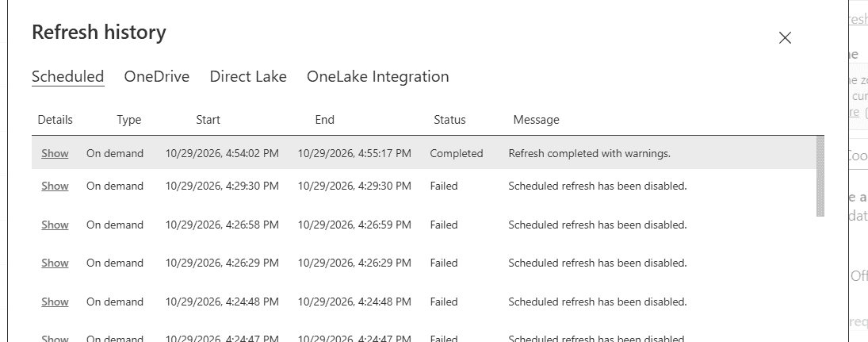
Task: Select the OneLake Integration tab
Action: (377, 76)
